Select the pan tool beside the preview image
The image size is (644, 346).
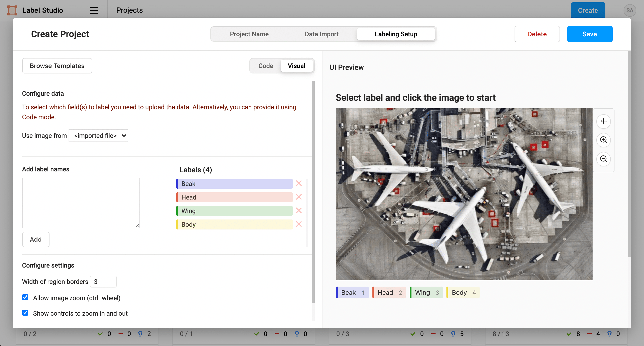point(604,121)
